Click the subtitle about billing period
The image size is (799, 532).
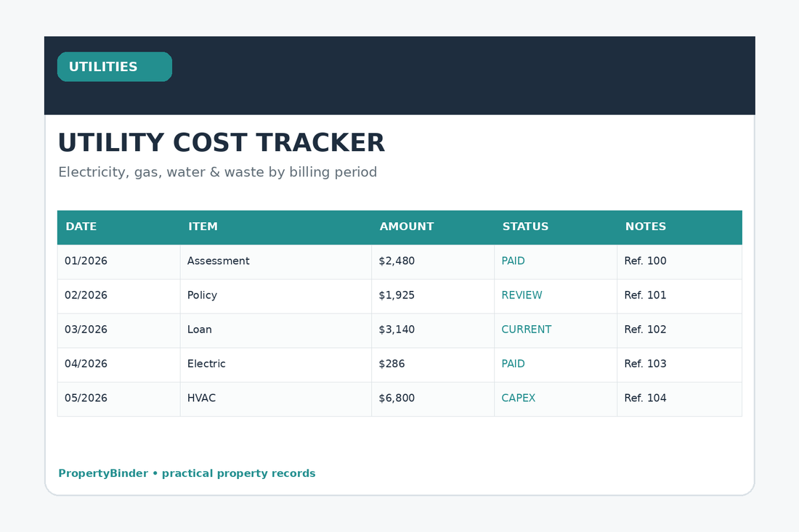coord(218,172)
